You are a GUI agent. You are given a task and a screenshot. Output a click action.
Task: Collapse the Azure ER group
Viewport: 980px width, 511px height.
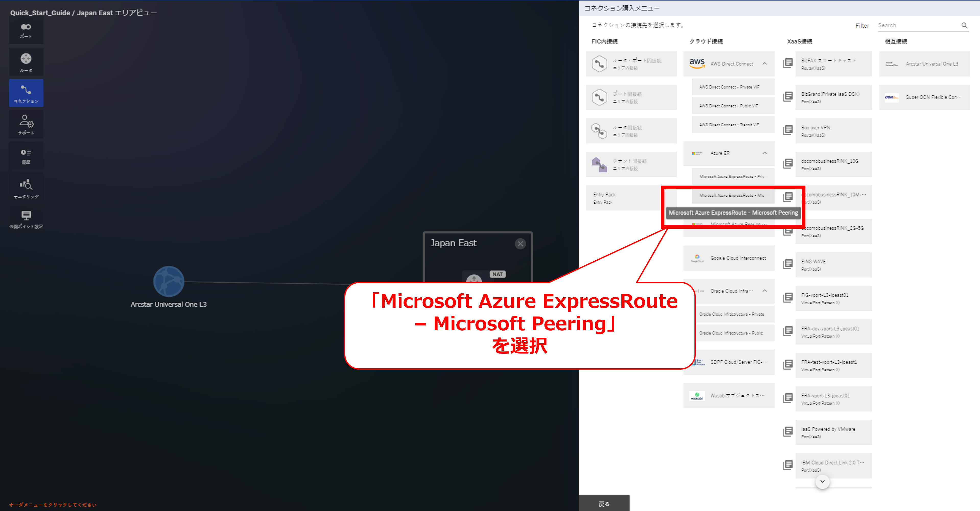point(764,153)
